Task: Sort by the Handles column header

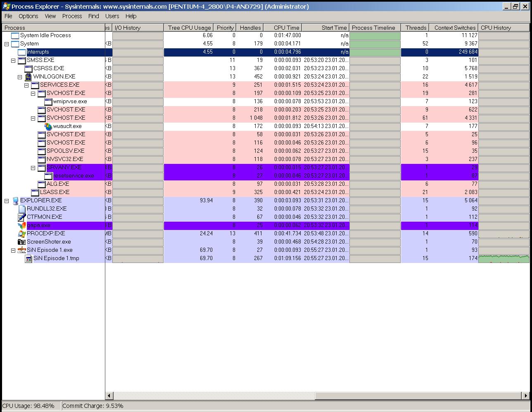Action: (249, 28)
